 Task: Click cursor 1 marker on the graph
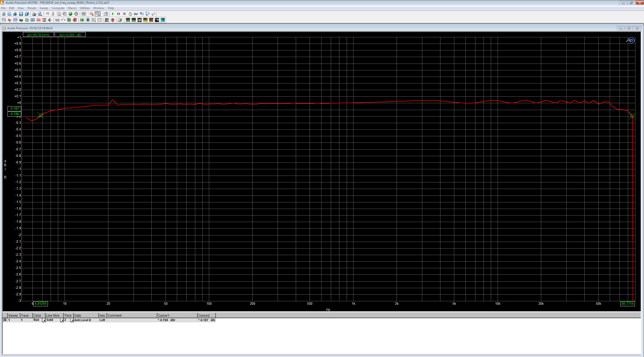click(x=41, y=115)
